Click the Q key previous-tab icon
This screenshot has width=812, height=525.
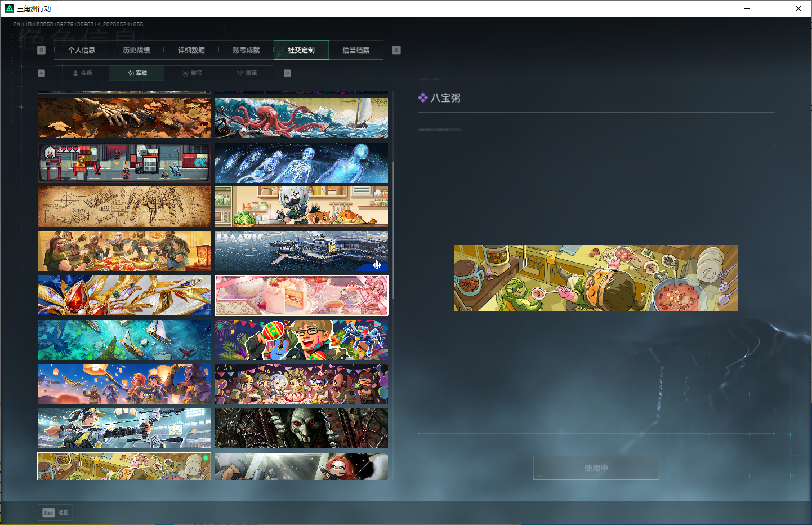41,50
